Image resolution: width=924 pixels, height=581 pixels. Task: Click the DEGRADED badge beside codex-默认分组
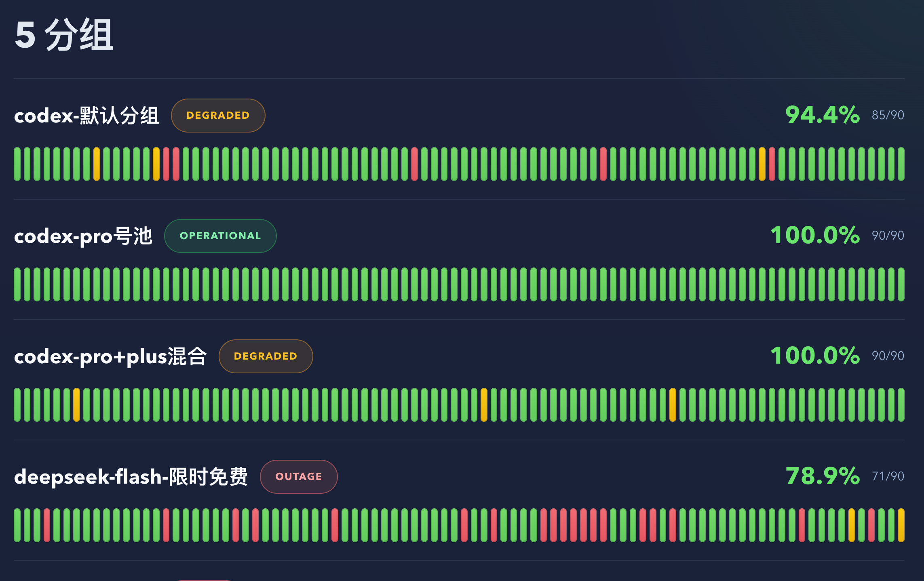click(218, 116)
